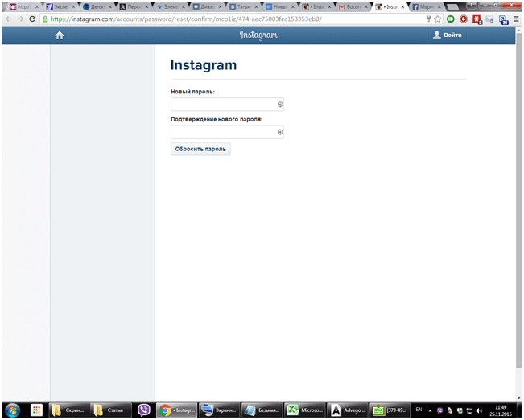Click the red Opera-style extension icon
The width and height of the screenshot is (524, 420).
464,19
